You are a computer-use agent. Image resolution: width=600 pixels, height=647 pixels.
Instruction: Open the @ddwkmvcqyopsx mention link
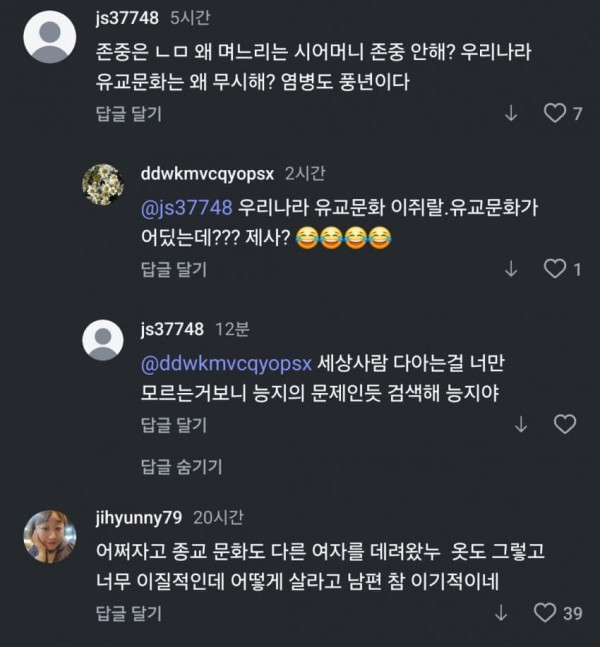tap(226, 364)
